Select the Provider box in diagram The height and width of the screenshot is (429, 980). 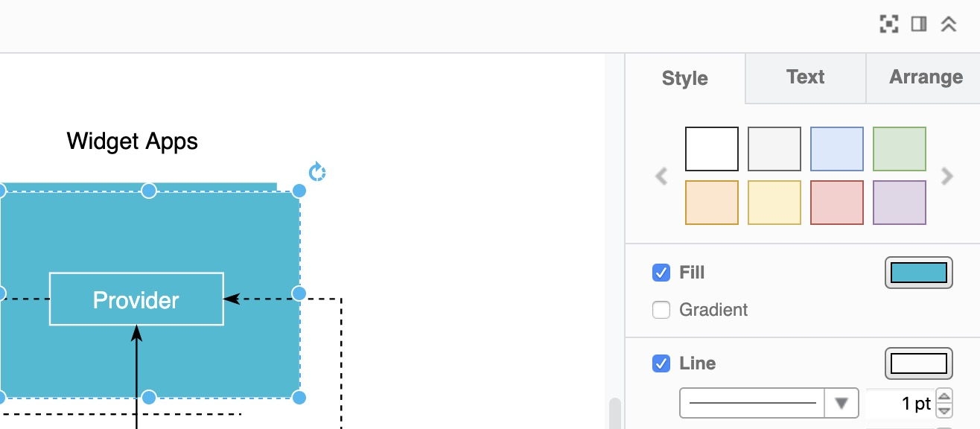pyautogui.click(x=136, y=299)
